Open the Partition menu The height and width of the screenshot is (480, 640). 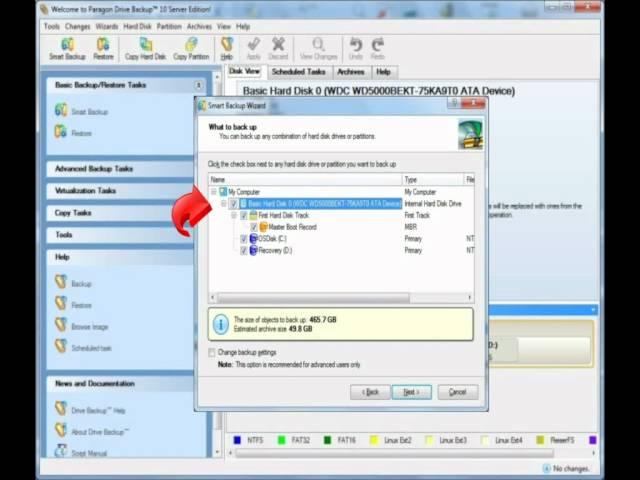(x=169, y=27)
